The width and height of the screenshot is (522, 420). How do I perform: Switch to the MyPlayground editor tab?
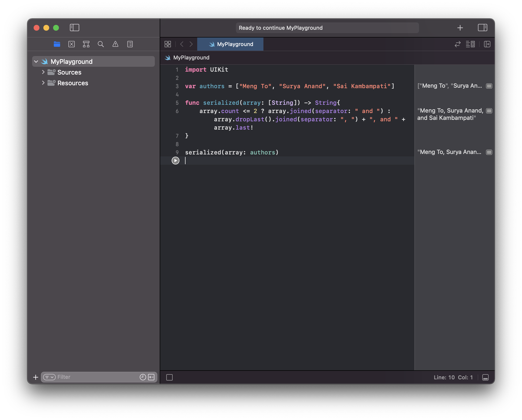(x=230, y=44)
